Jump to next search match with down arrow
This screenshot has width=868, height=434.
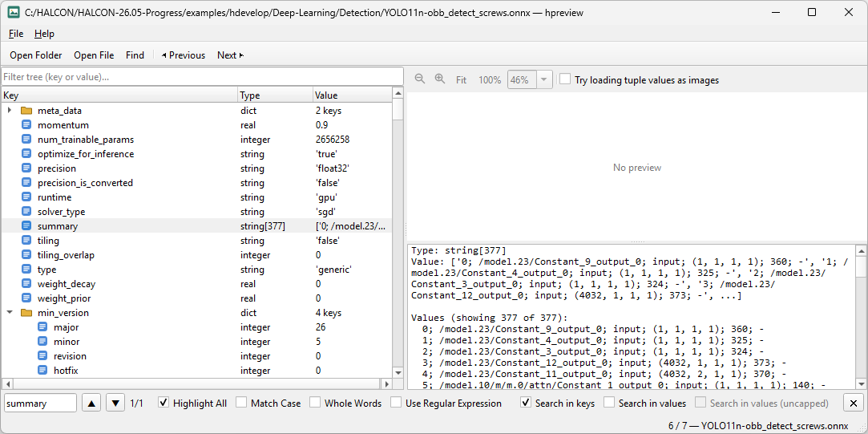point(115,403)
